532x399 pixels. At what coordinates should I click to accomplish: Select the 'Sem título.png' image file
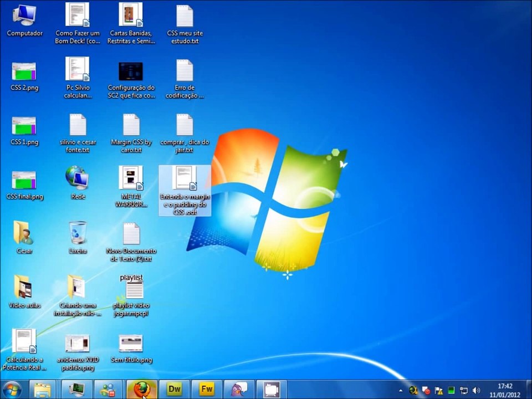[x=131, y=349]
